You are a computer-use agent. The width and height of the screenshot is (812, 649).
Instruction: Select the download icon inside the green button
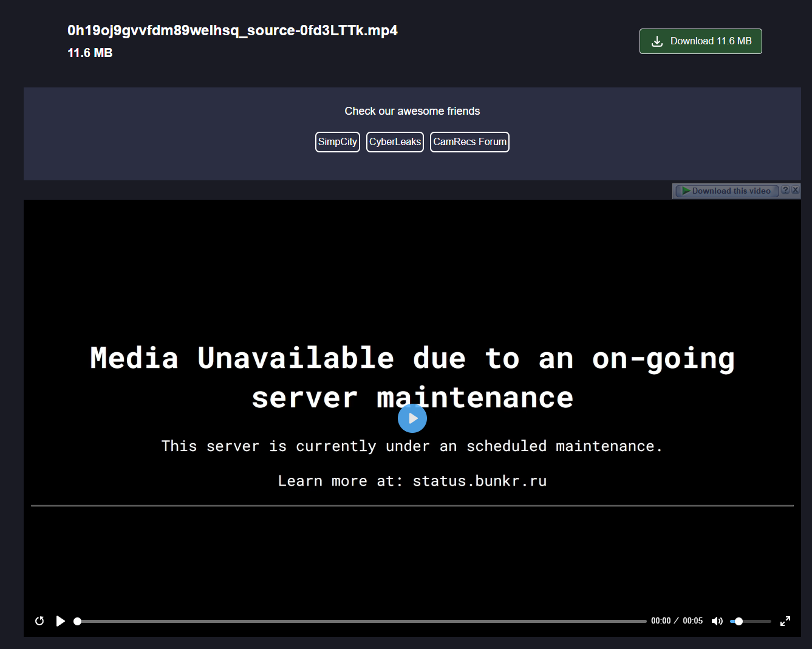[656, 41]
